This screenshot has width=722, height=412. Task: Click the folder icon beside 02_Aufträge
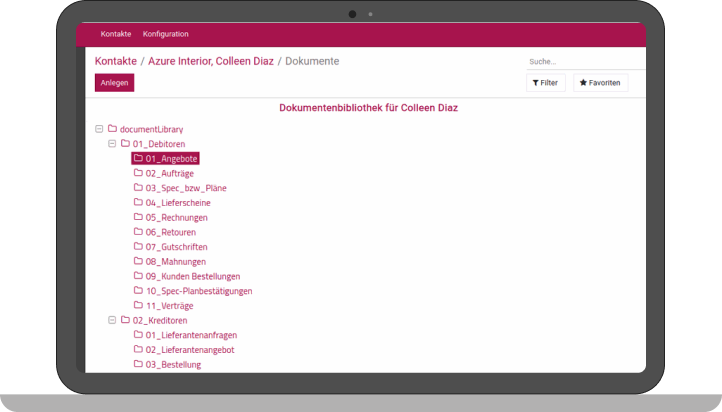tap(138, 173)
